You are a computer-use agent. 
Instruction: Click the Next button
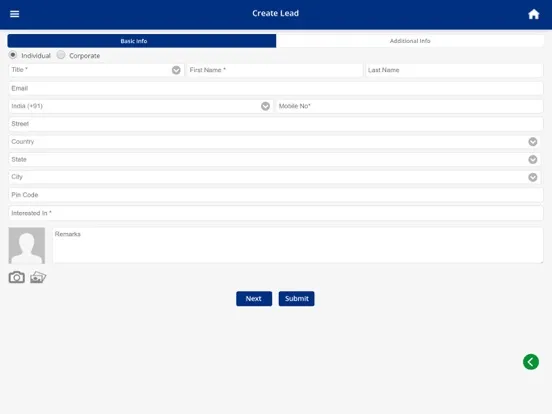(x=254, y=299)
